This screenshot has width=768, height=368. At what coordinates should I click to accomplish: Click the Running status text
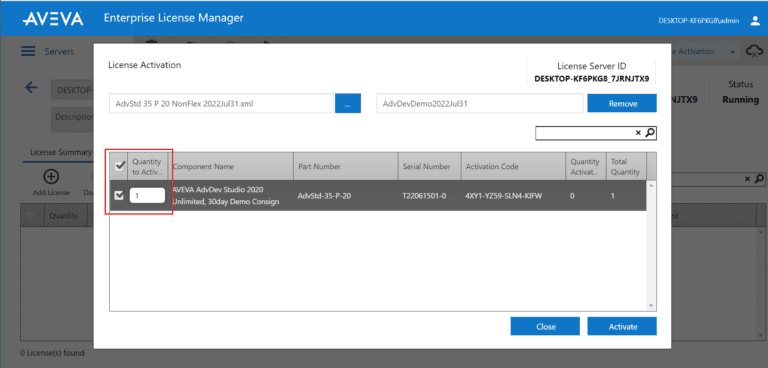(x=740, y=99)
